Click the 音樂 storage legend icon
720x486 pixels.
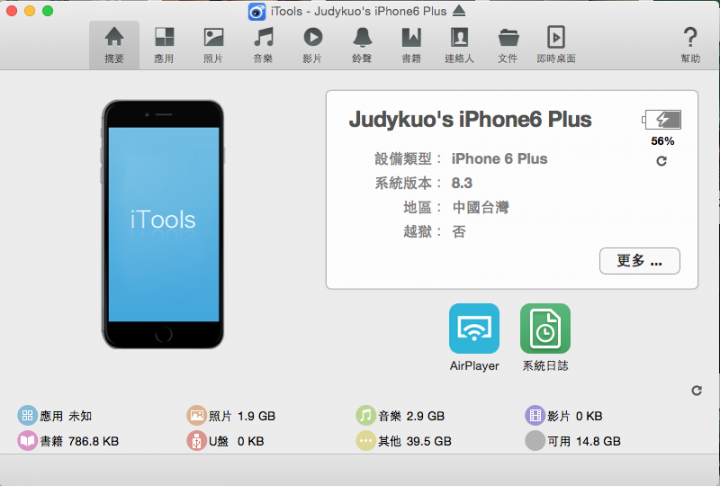[366, 416]
